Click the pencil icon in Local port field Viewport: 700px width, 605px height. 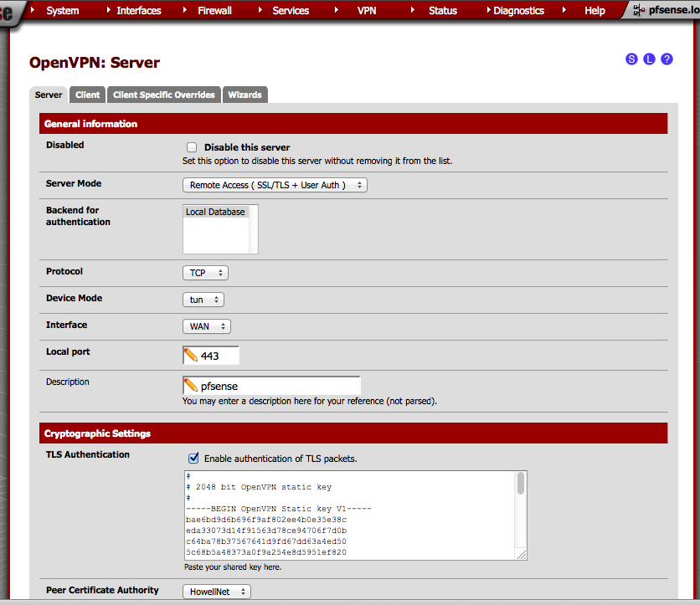191,356
